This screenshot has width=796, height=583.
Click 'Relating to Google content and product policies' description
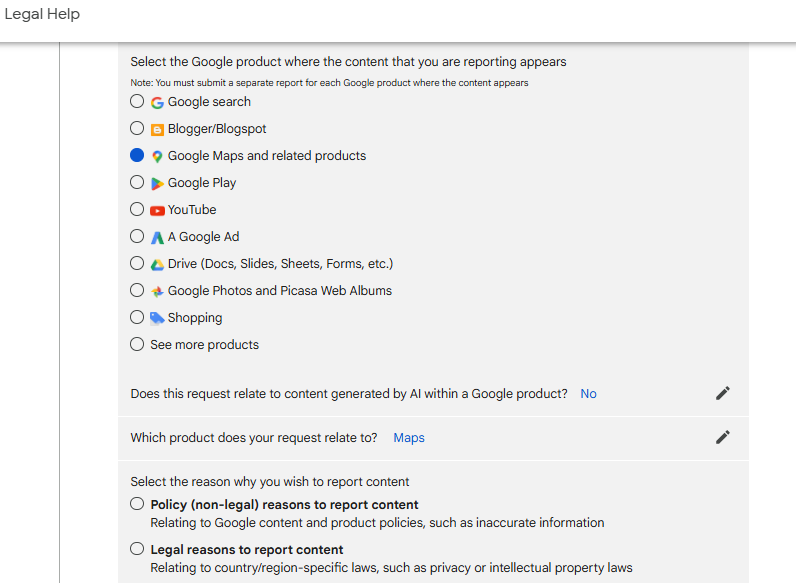tap(377, 523)
